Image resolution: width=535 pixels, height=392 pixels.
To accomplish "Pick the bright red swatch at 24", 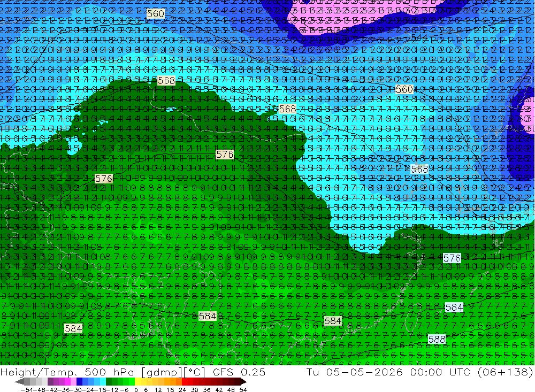I will [x=185, y=381].
